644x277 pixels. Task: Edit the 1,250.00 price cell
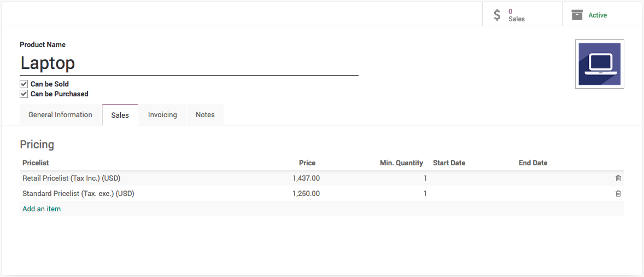[306, 193]
